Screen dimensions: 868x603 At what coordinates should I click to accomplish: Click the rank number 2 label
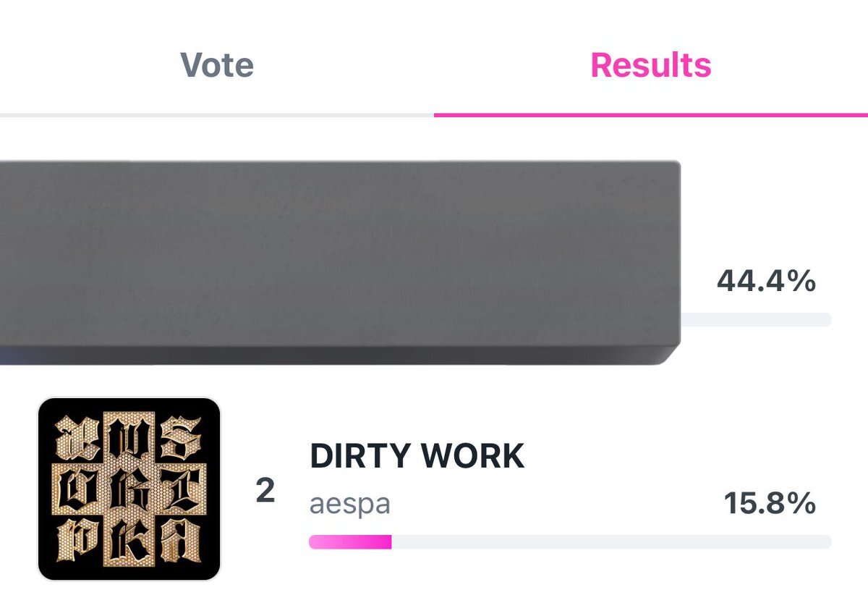tap(265, 492)
